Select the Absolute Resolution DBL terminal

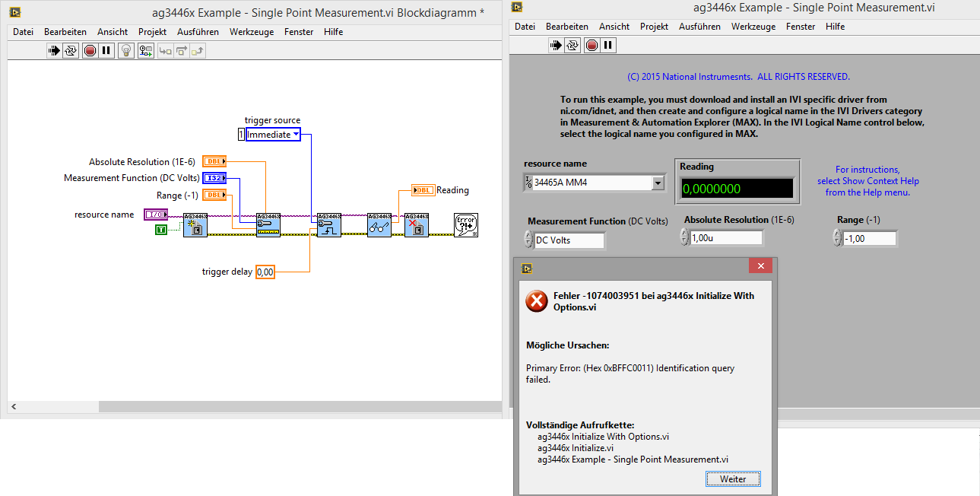214,161
